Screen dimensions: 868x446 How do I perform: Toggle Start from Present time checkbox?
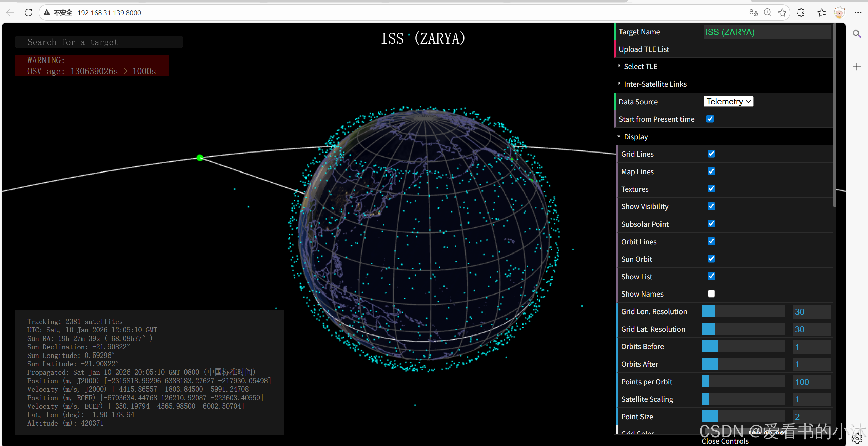[710, 119]
